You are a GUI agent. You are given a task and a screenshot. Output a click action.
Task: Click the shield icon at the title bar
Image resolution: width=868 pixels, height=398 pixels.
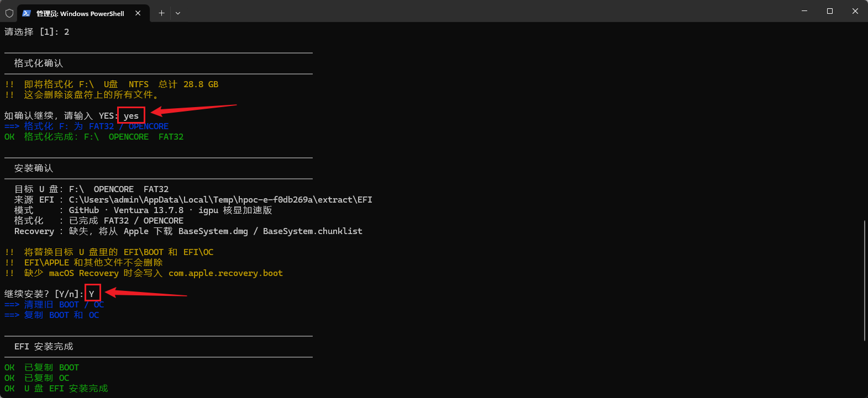point(9,13)
